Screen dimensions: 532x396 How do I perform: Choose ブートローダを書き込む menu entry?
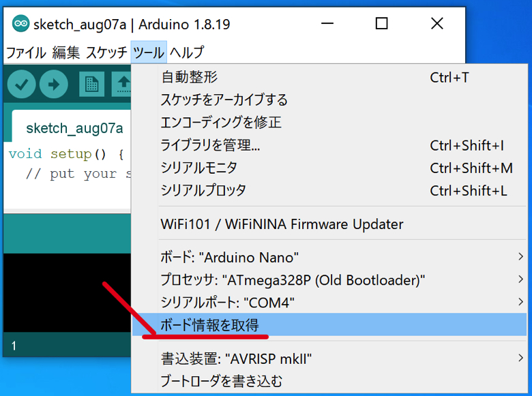329,381
